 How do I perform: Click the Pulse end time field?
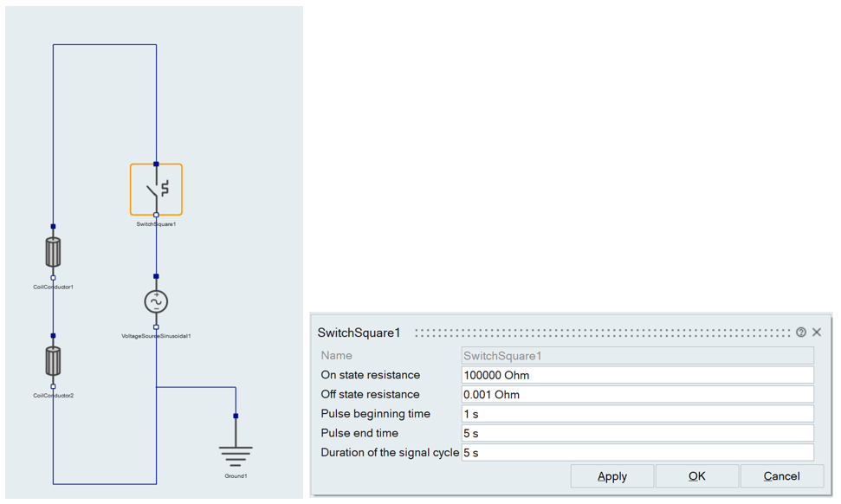tap(637, 433)
